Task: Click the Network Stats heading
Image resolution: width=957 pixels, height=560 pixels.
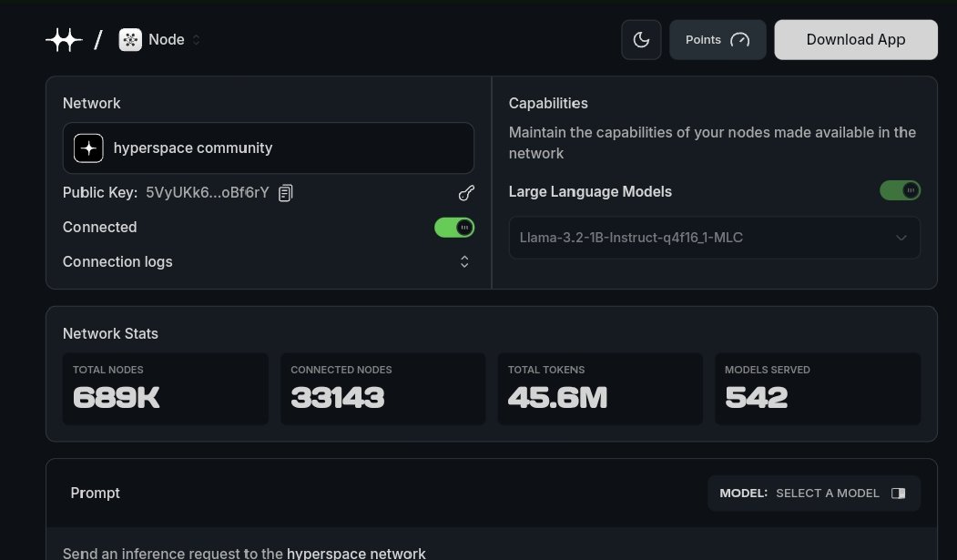Action: click(x=110, y=333)
